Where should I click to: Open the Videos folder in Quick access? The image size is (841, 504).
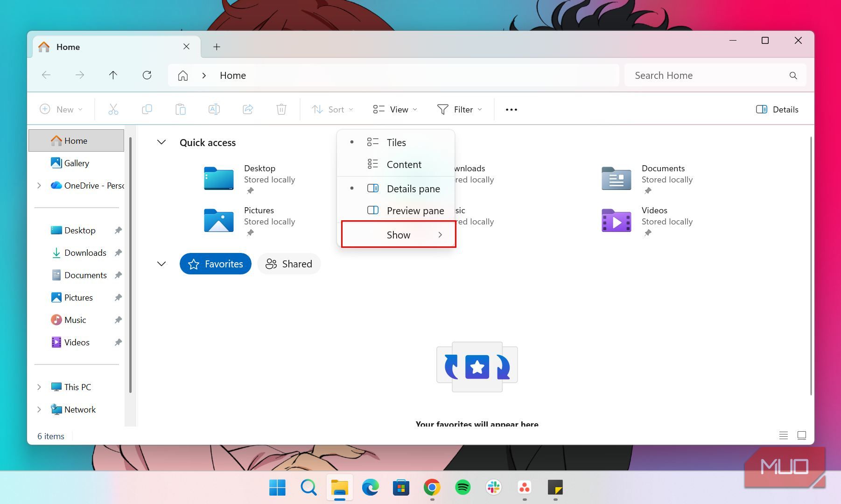point(648,221)
